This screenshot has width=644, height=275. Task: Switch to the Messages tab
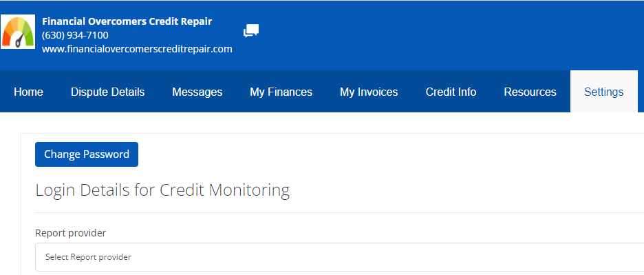click(197, 92)
